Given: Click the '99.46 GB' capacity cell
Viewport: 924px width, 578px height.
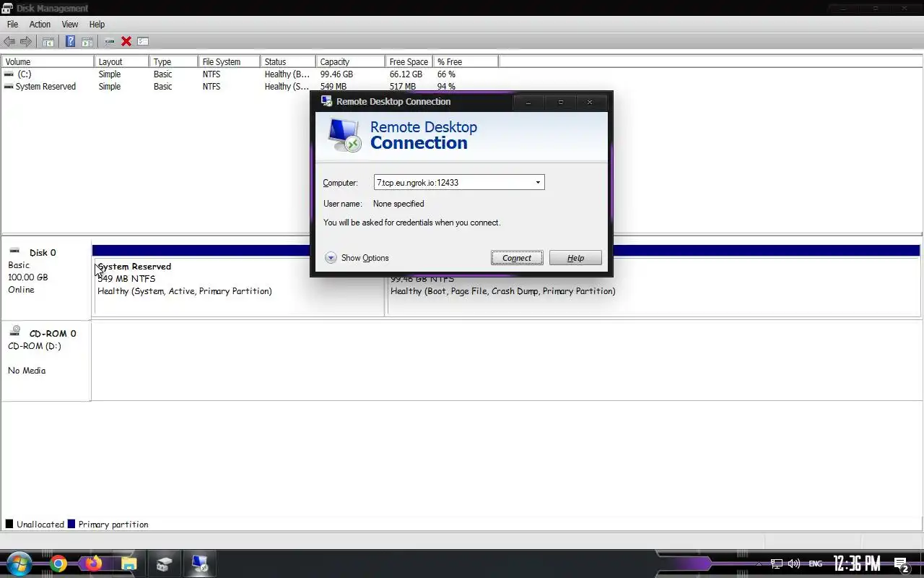Looking at the screenshot, I should 336,74.
